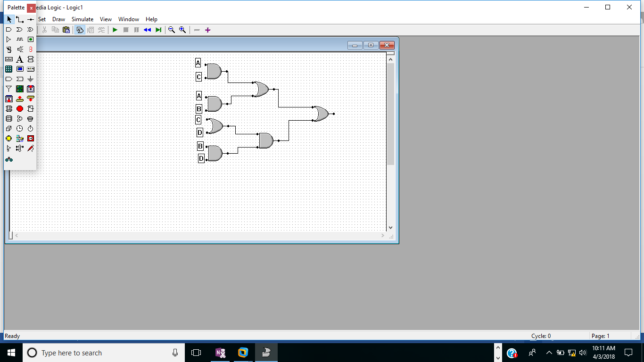This screenshot has height=362, width=644.
Task: Close the Palette panel
Action: [x=31, y=8]
